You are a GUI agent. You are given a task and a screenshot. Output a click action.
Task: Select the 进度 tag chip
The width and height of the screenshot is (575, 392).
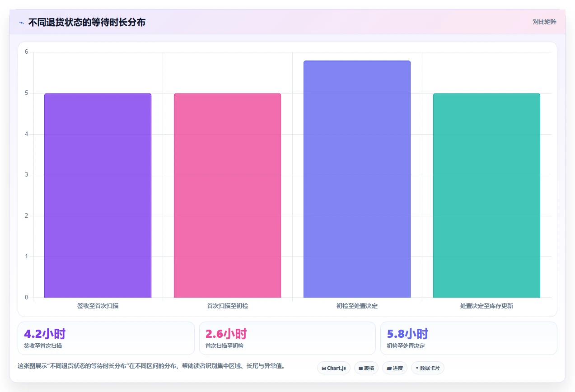pos(395,368)
